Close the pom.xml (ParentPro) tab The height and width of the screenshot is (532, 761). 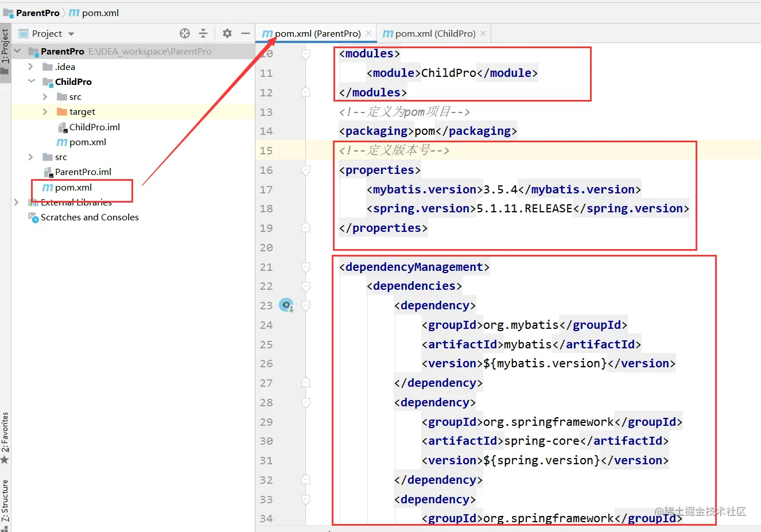point(368,33)
